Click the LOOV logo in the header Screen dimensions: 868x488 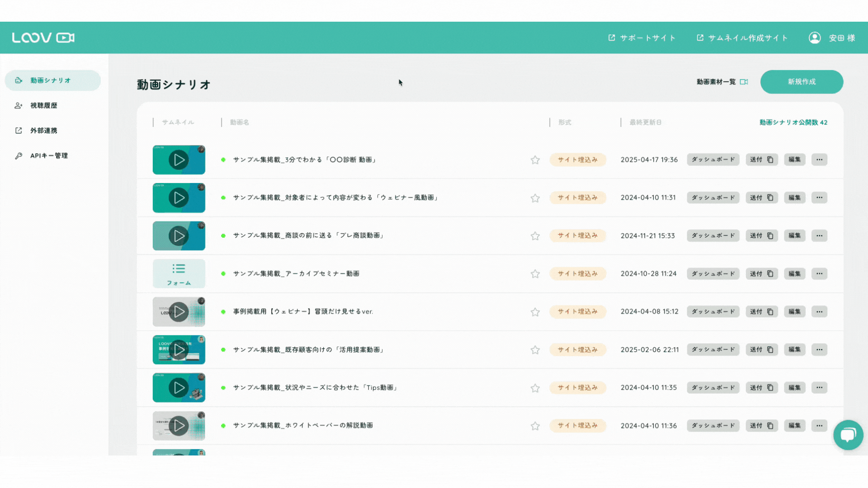(43, 38)
